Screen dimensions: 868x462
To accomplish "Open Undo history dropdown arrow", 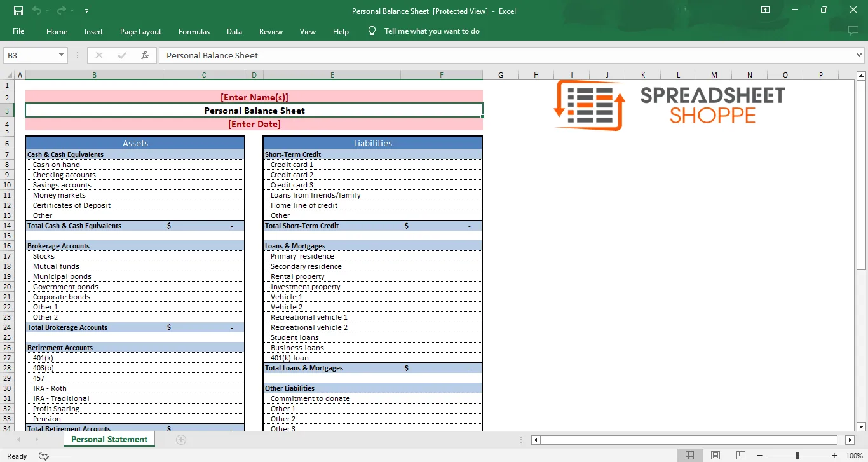I will tap(48, 11).
